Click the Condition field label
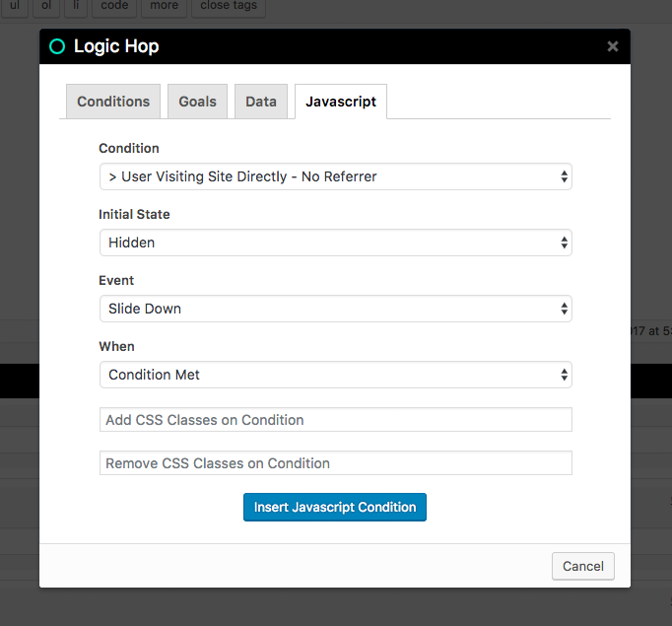 point(128,148)
